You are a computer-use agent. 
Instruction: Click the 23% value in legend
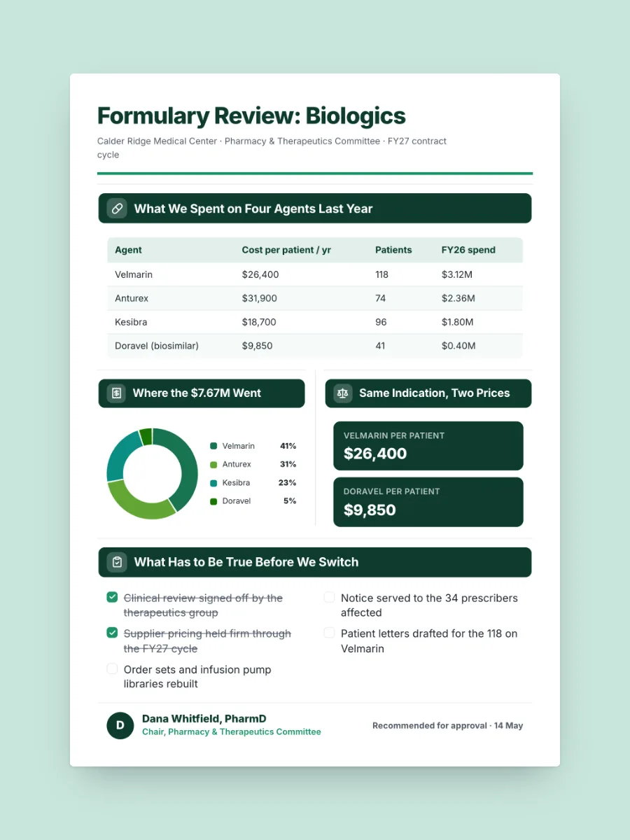click(x=288, y=482)
